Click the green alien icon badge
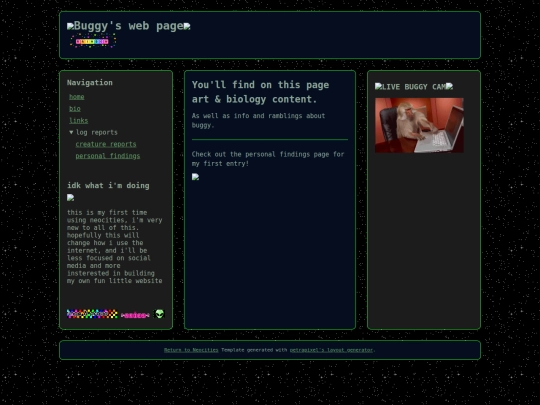Viewport: 540px width, 405px height. (159, 314)
